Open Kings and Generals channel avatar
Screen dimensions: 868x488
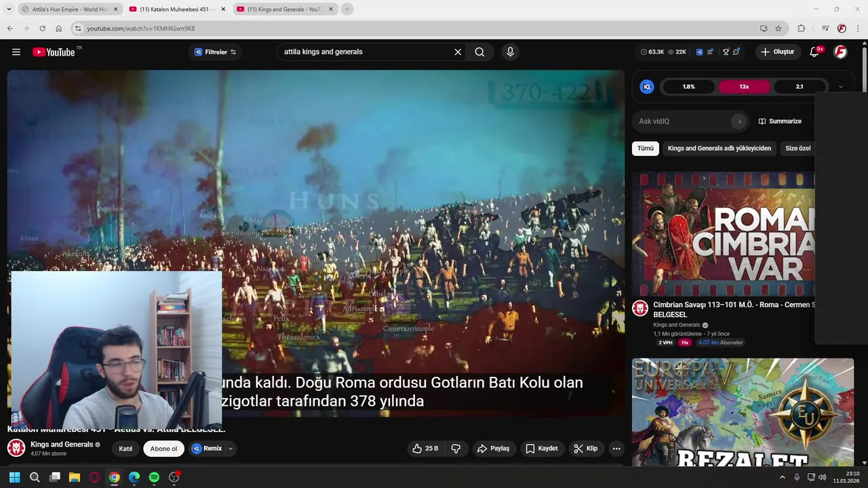(x=16, y=448)
